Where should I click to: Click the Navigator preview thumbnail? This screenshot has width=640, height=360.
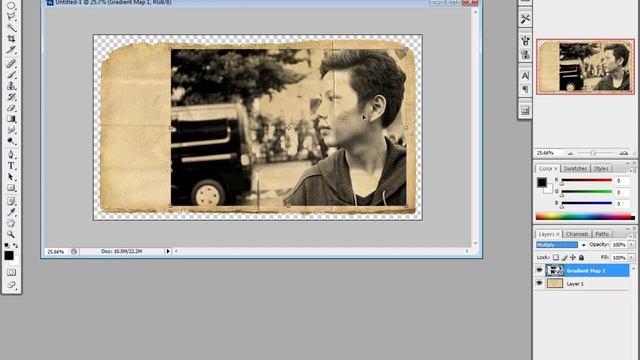585,67
